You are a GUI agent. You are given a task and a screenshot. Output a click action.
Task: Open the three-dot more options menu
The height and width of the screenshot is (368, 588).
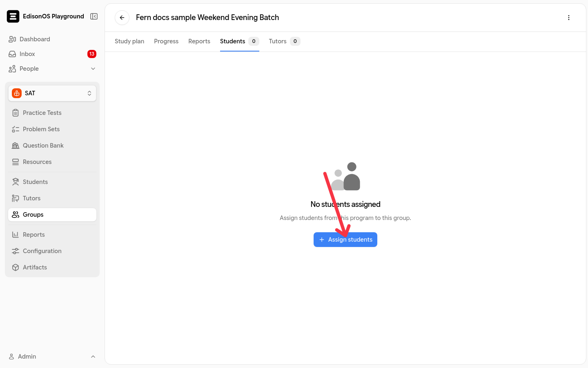click(x=569, y=18)
